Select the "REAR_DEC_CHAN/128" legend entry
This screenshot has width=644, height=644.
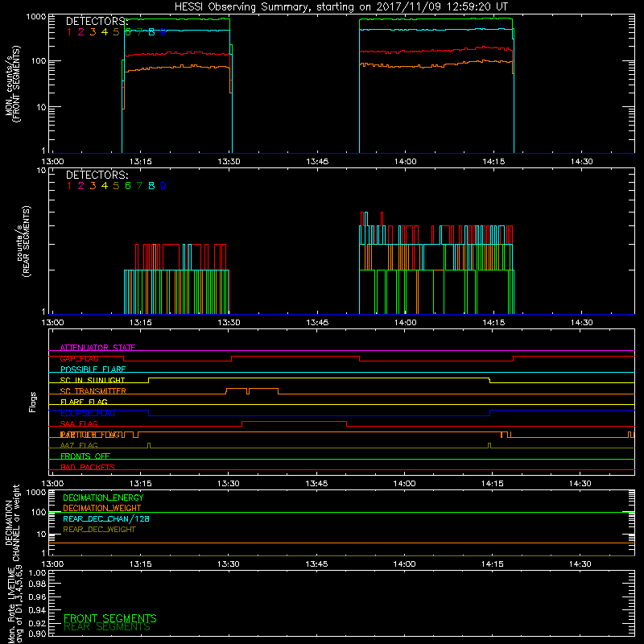coord(106,519)
